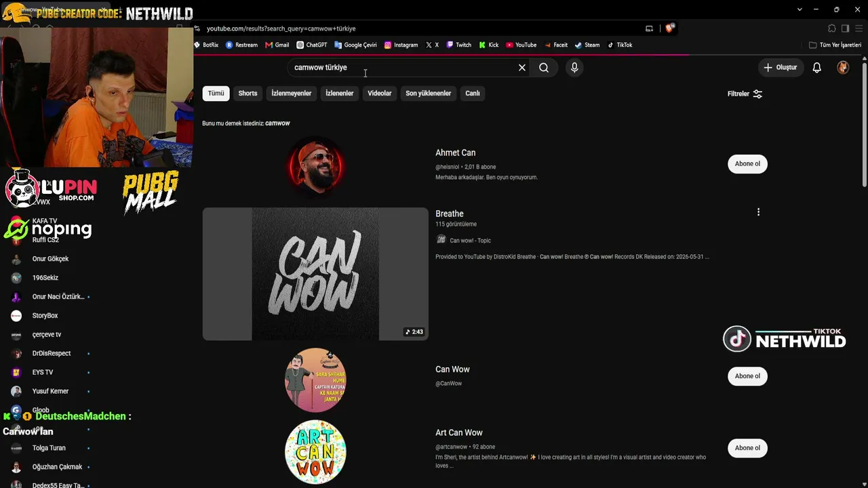Viewport: 868px width, 488px height.
Task: Open the Ahmet Can channel title
Action: (455, 153)
